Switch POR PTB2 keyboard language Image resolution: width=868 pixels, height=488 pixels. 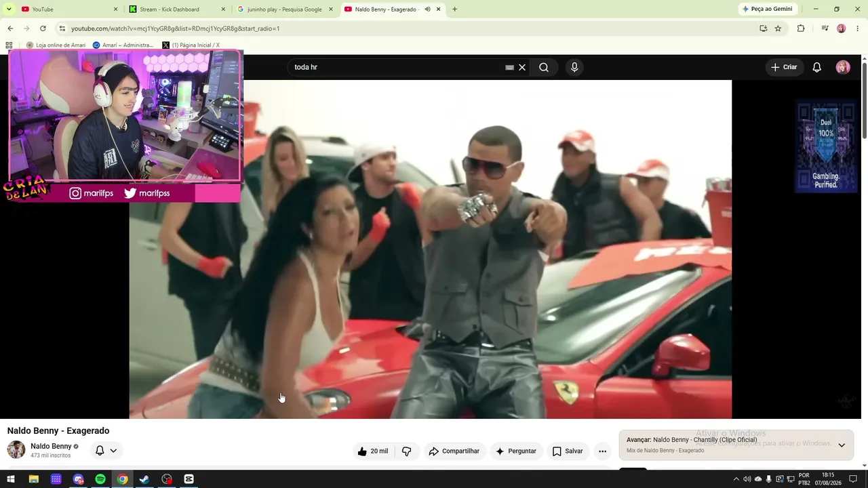pyautogui.click(x=804, y=479)
